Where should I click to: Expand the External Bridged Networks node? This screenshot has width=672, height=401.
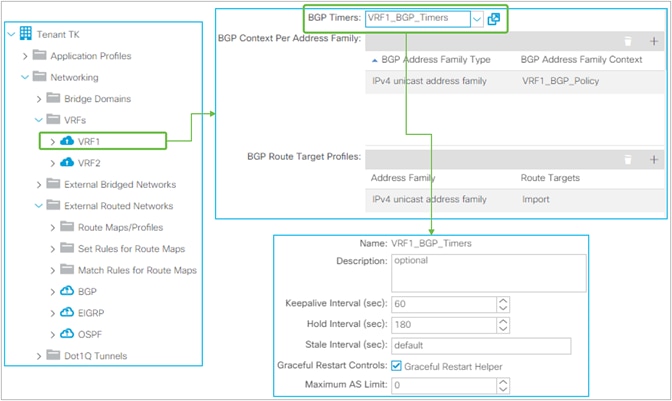[39, 185]
